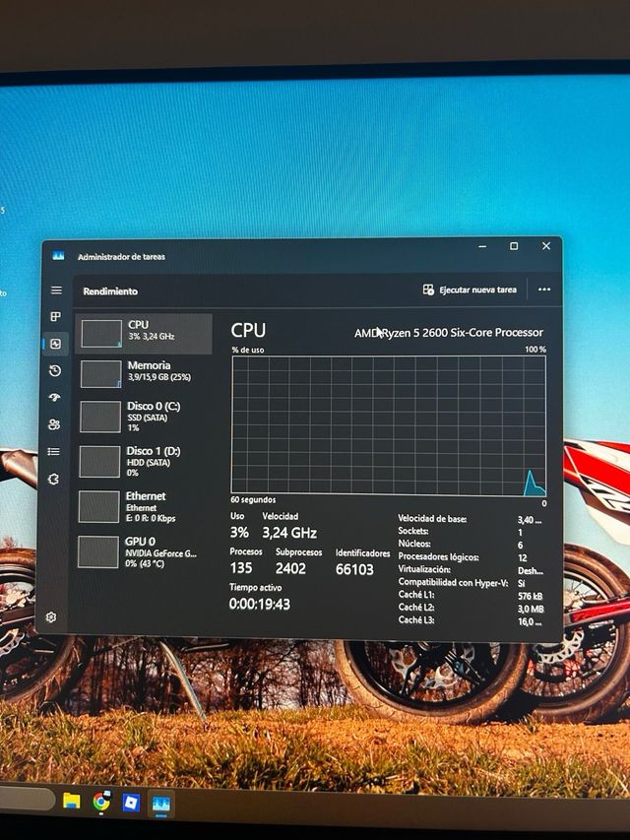This screenshot has width=630, height=840.
Task: Click the Caché L2 label
Action: coord(416,608)
